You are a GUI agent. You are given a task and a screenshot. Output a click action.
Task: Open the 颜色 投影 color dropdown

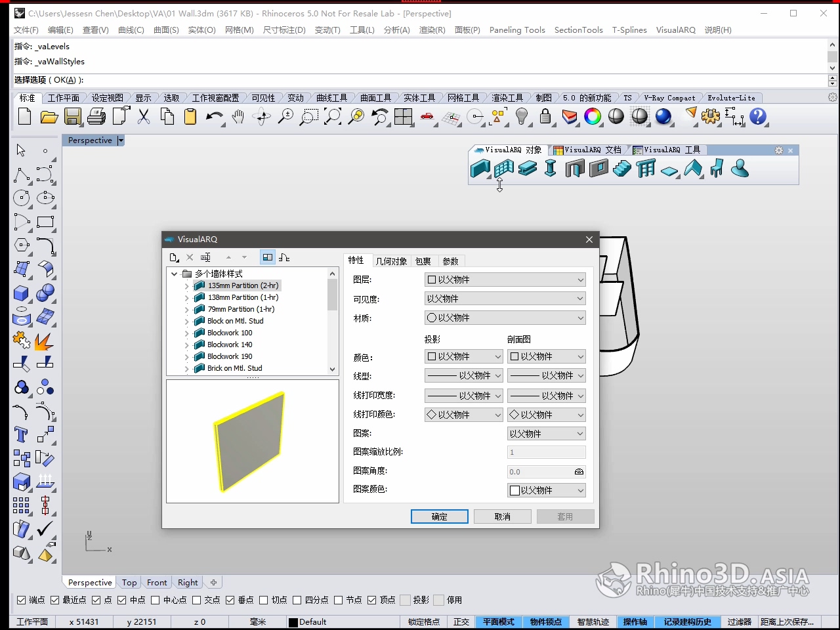pyautogui.click(x=464, y=356)
